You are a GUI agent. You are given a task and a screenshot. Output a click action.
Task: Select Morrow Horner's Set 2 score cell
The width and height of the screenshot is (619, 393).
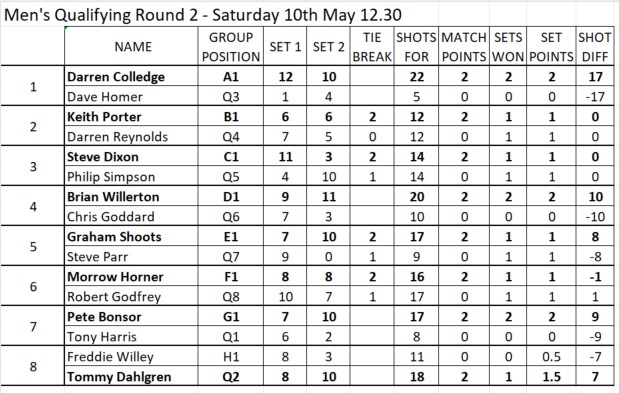(328, 277)
